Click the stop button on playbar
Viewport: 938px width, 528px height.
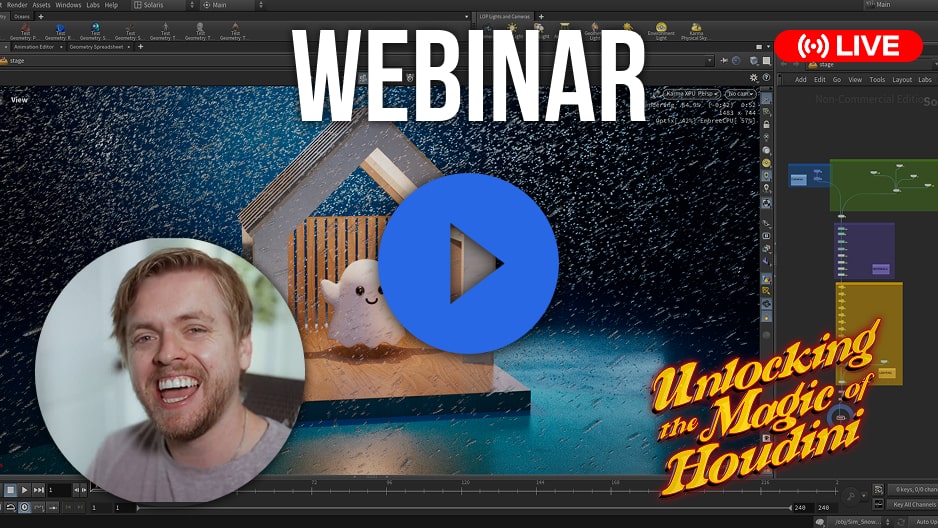pos(10,490)
